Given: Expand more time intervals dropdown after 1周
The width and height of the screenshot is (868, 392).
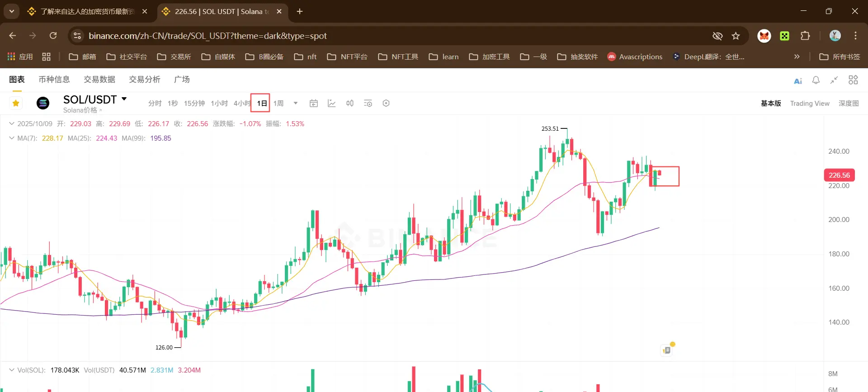Looking at the screenshot, I should pyautogui.click(x=296, y=104).
